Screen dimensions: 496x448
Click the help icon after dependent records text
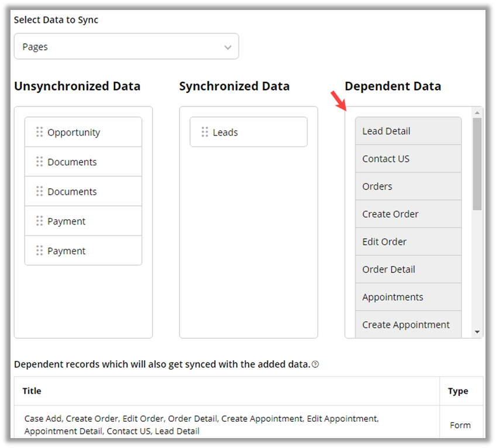[x=315, y=364]
